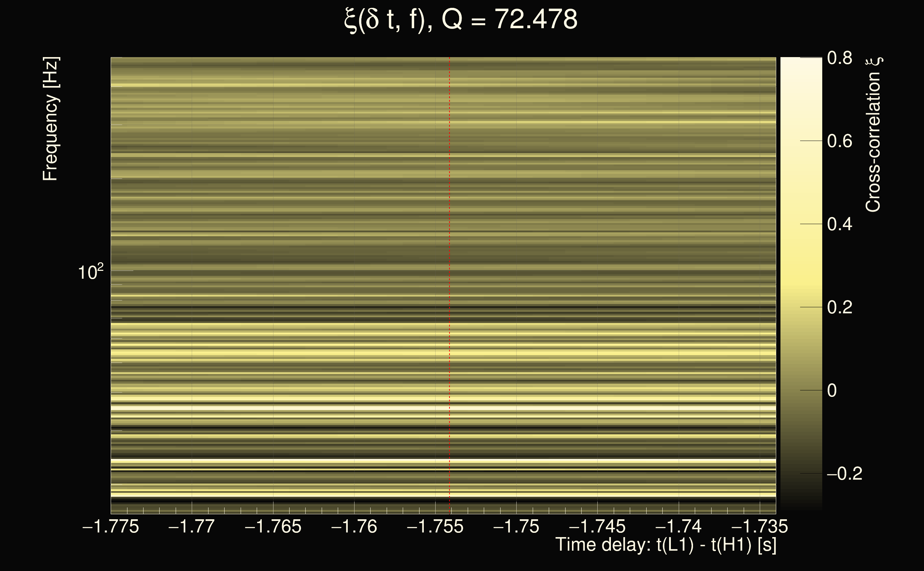Click the −1.76 tick label on x-axis
This screenshot has width=924, height=571.
pos(354,526)
